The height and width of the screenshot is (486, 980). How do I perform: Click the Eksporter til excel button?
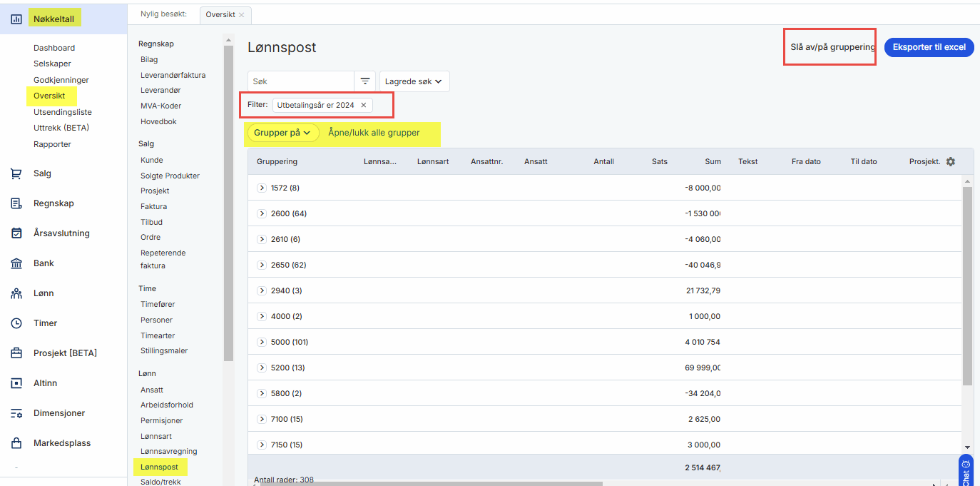(x=929, y=47)
